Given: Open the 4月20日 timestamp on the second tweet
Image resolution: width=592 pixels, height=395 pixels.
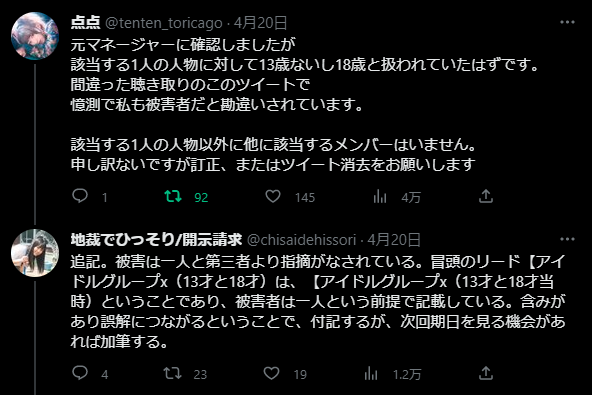Looking at the screenshot, I should click(394, 240).
